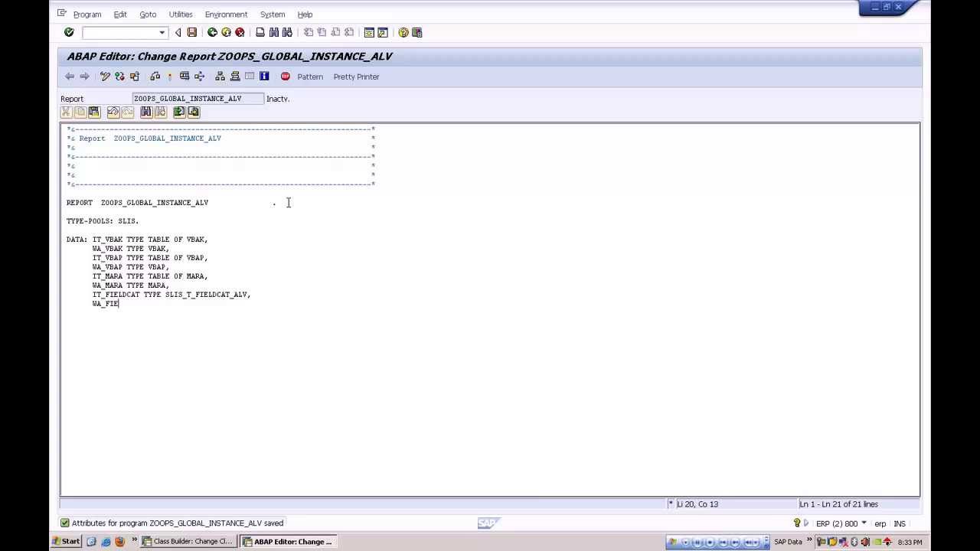Open the System menu
This screenshot has width=980, height=551.
[x=273, y=15]
